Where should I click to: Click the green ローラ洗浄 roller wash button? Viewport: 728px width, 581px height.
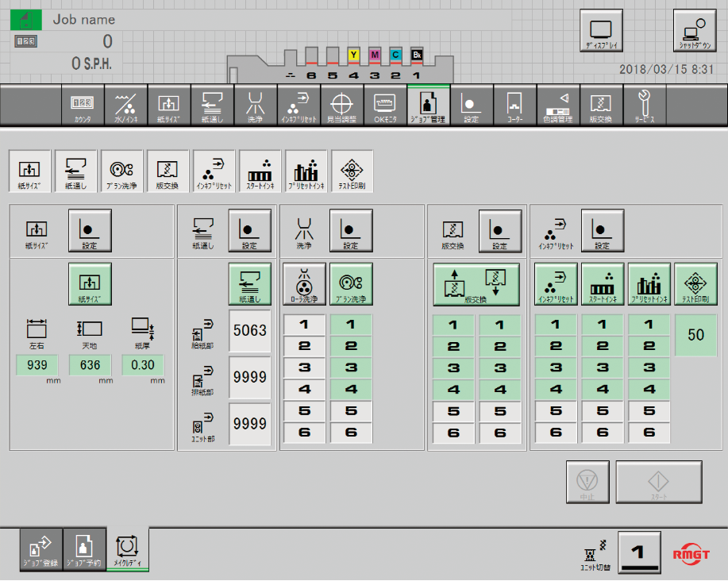pos(304,284)
